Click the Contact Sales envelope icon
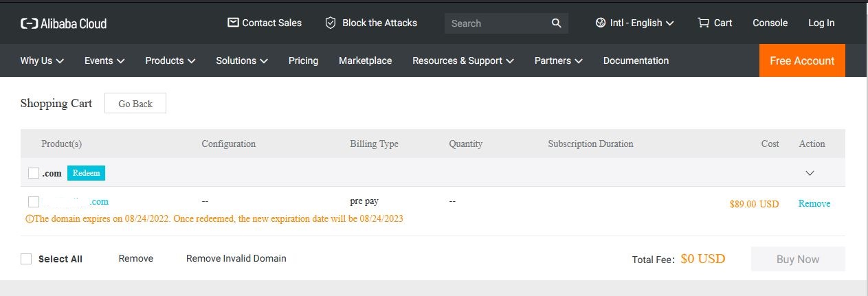Viewport: 868px width, 296px height. tap(233, 23)
